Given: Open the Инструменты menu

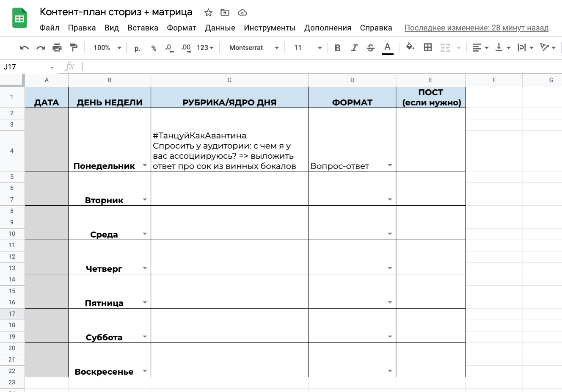Looking at the screenshot, I should click(270, 28).
